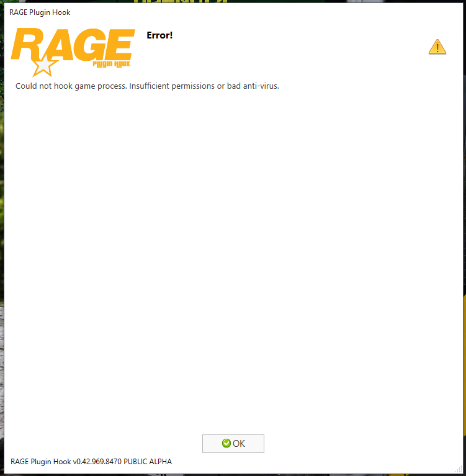Click the RAGE Plugin Hook logo
The height and width of the screenshot is (476, 466).
(73, 52)
